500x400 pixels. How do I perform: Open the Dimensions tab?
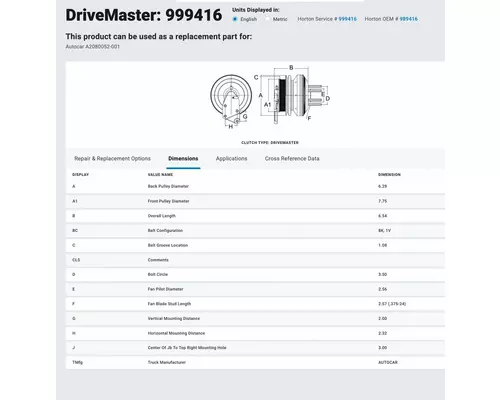[183, 158]
